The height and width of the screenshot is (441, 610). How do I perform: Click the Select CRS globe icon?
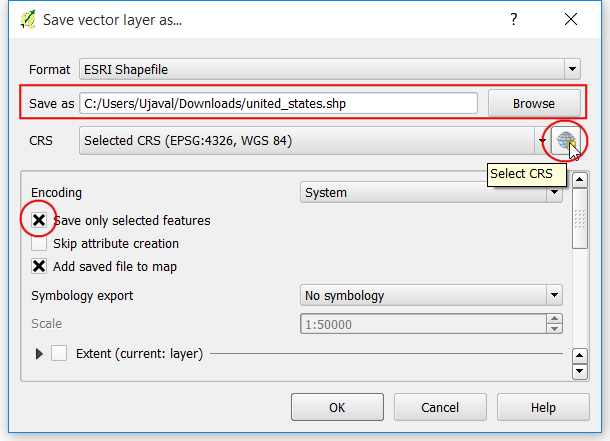[x=566, y=141]
